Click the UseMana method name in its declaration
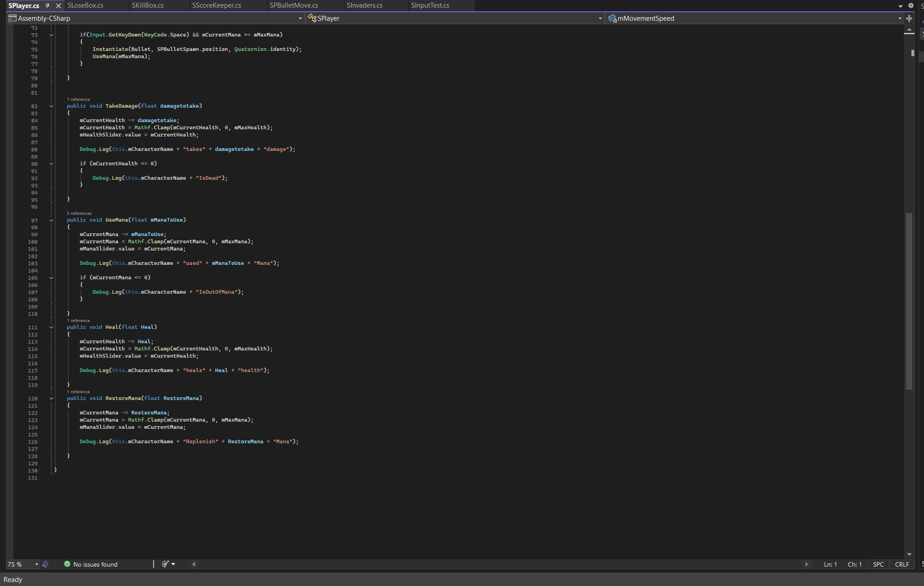Screen dimensions: 924x586 pos(117,220)
